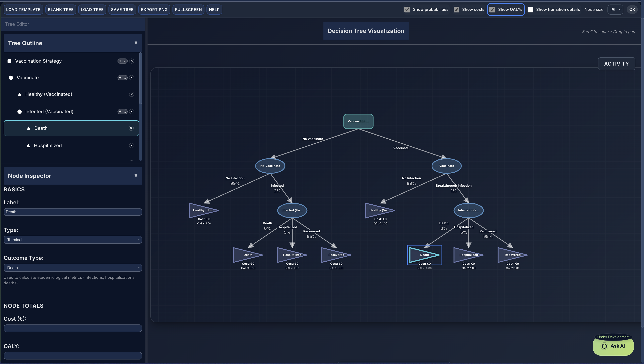The height and width of the screenshot is (364, 644).
Task: Click the Label input field
Action: (x=73, y=212)
